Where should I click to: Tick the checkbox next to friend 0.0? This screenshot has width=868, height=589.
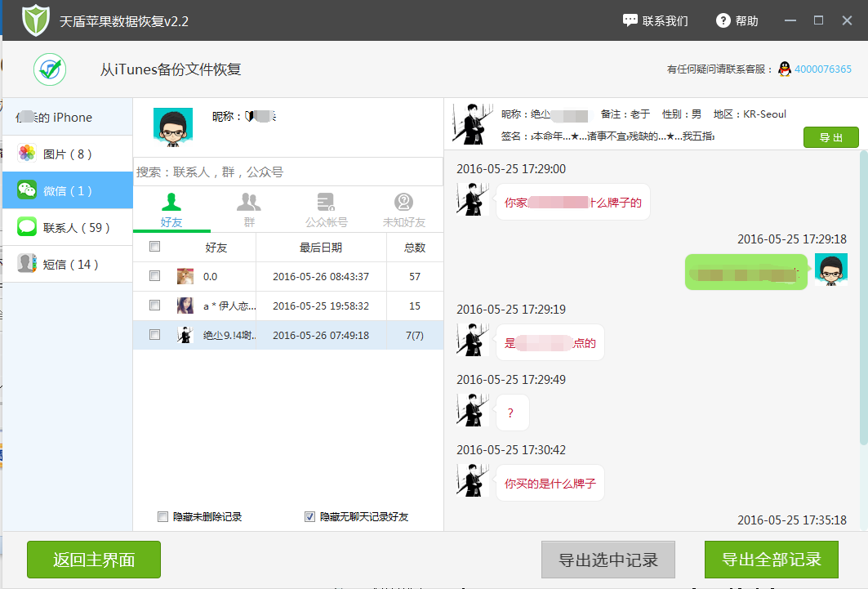click(153, 276)
